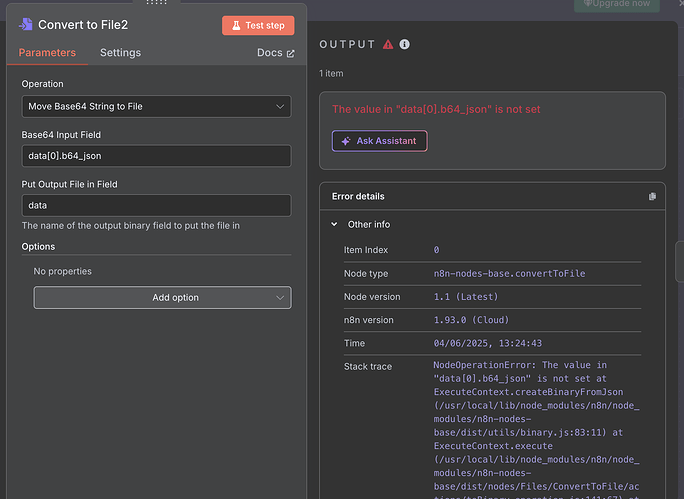Screen dimensions: 684x499
Task: Click the NodeOperationError stack trace text
Action: [x=536, y=432]
